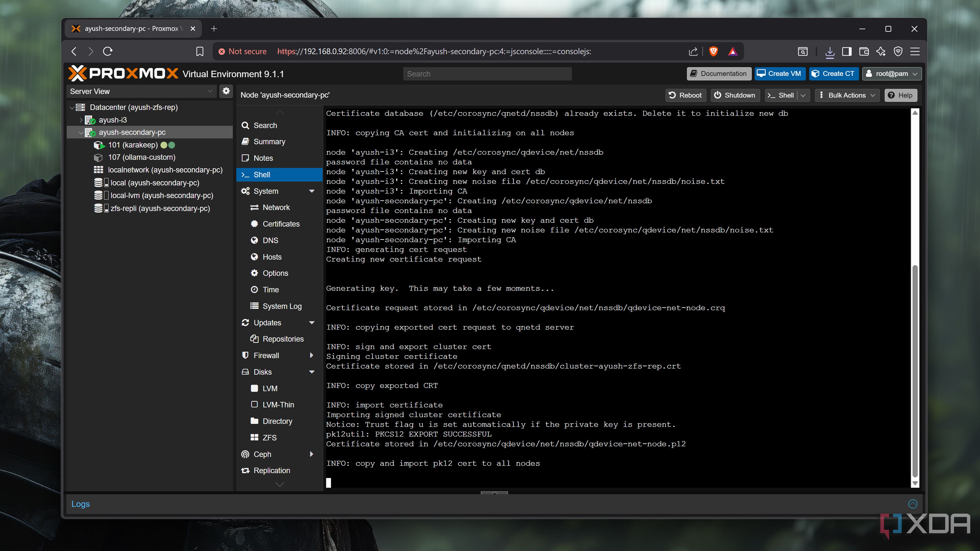The height and width of the screenshot is (551, 980).
Task: Click the Proxmox Search input field
Action: (x=487, y=74)
